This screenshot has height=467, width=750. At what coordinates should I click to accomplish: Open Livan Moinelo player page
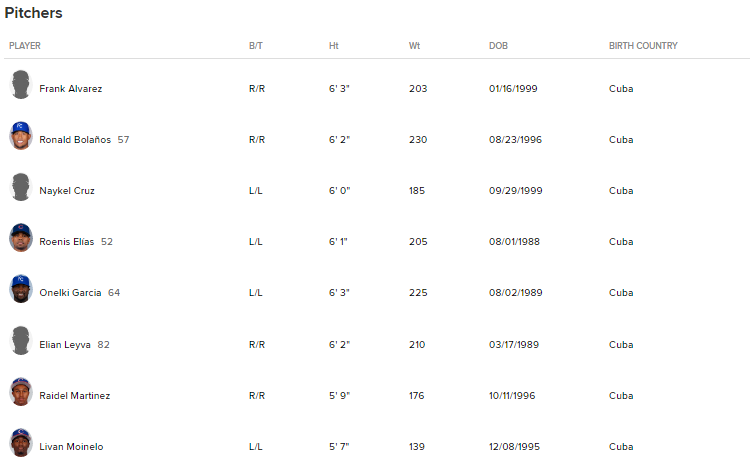tap(71, 446)
